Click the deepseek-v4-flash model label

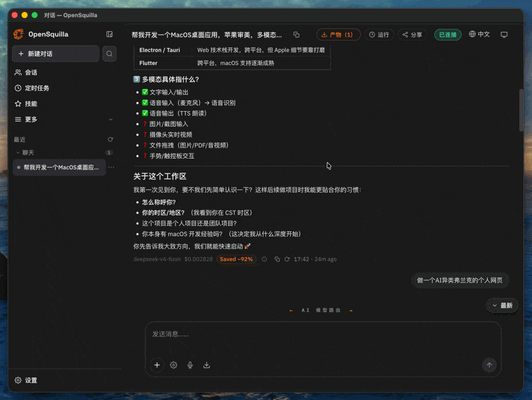click(157, 259)
